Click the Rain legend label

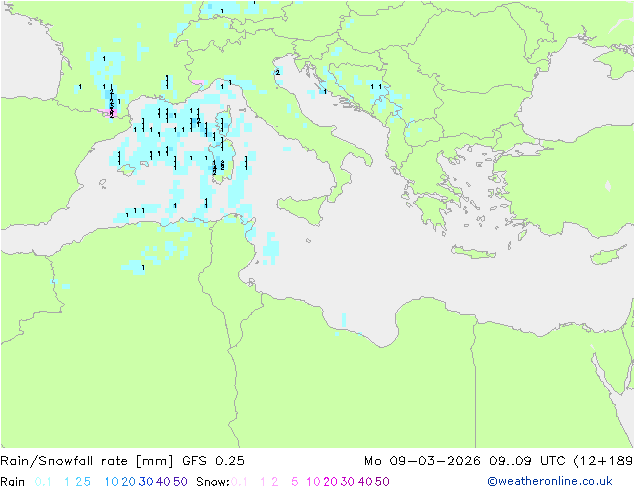13,482
